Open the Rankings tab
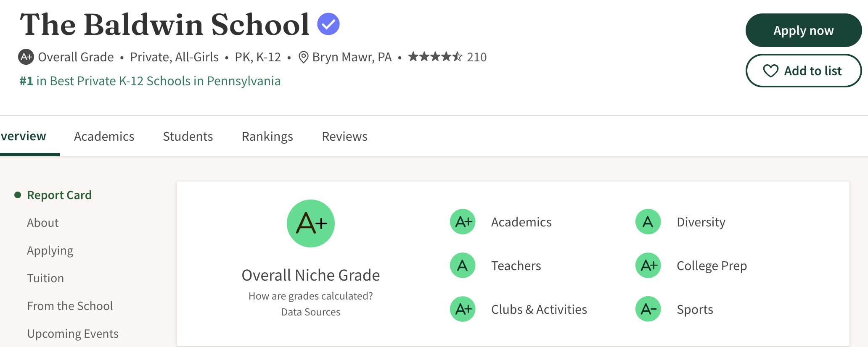The height and width of the screenshot is (347, 868). click(x=267, y=137)
